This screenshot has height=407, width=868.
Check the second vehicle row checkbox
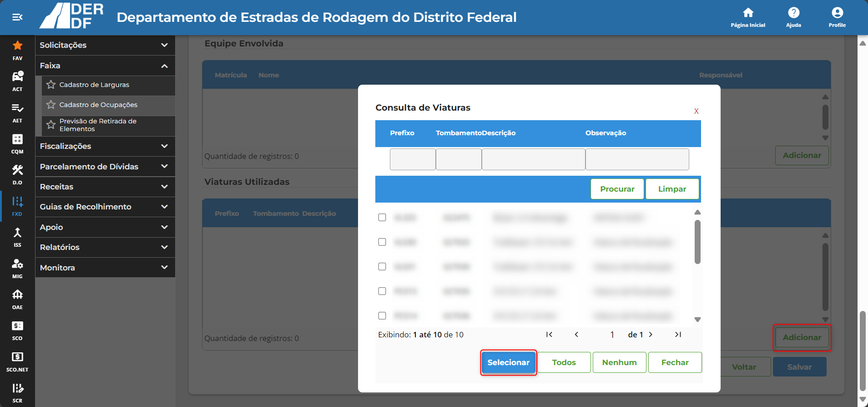382,242
